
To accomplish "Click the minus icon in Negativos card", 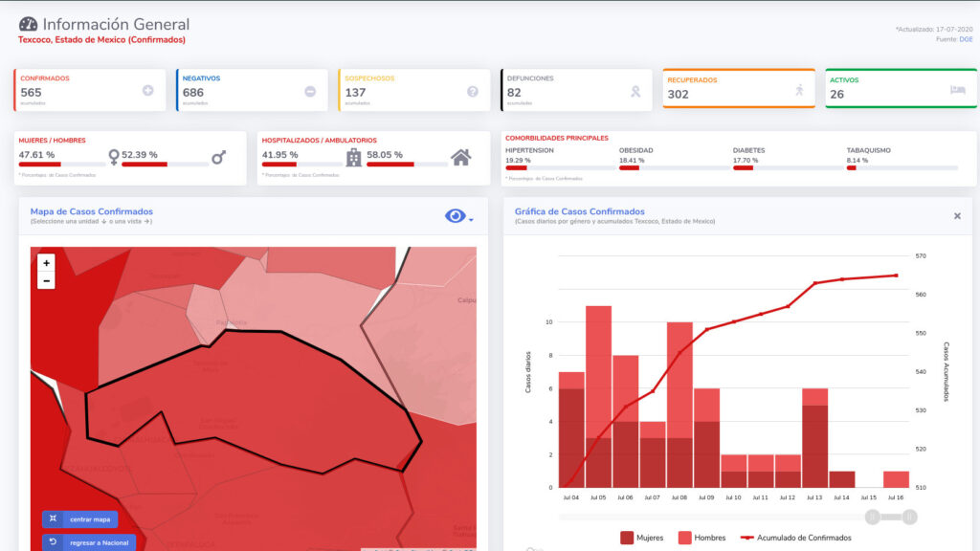I will click(x=310, y=91).
